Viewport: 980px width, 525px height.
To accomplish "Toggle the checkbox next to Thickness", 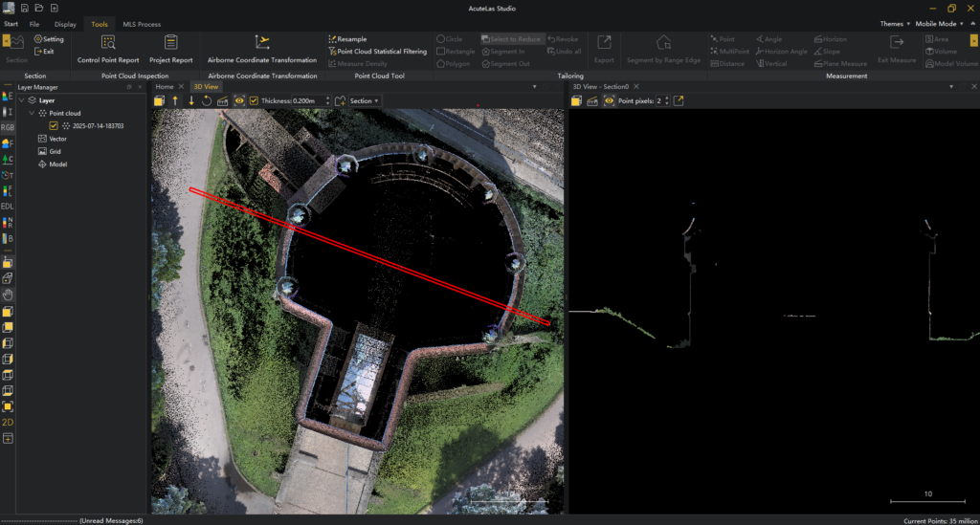I will 254,100.
